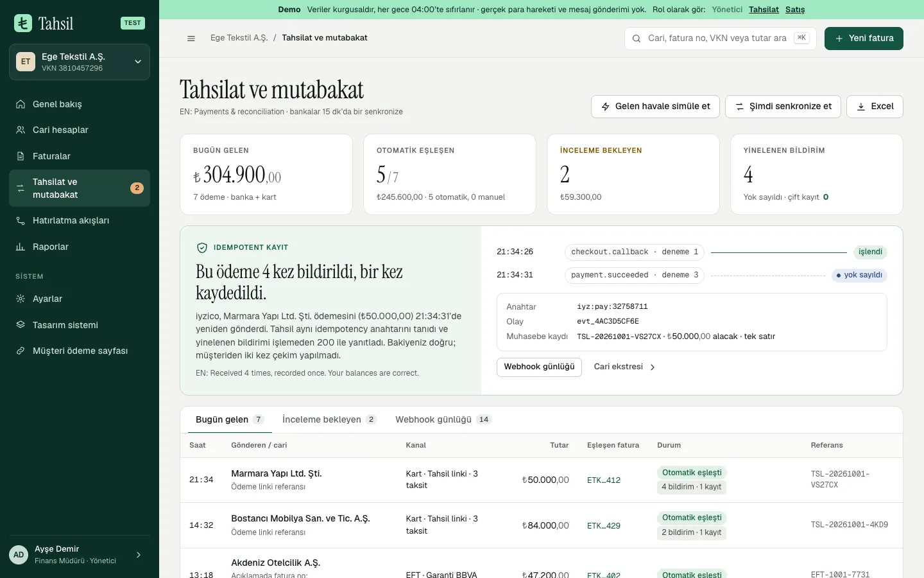Image resolution: width=924 pixels, height=578 pixels.
Task: Open Raporlar in the sidebar
Action: [x=80, y=247]
